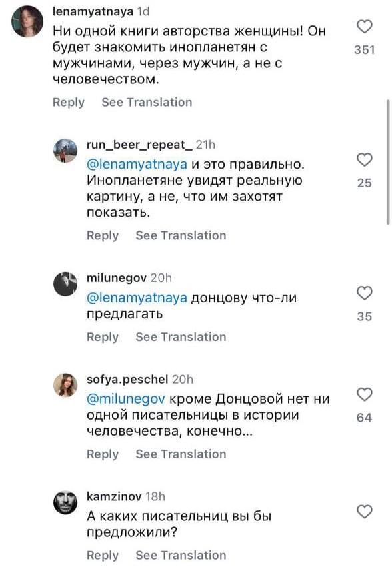The image size is (392, 575).
Task: See Translation under milunegov's comment
Action: click(x=181, y=337)
